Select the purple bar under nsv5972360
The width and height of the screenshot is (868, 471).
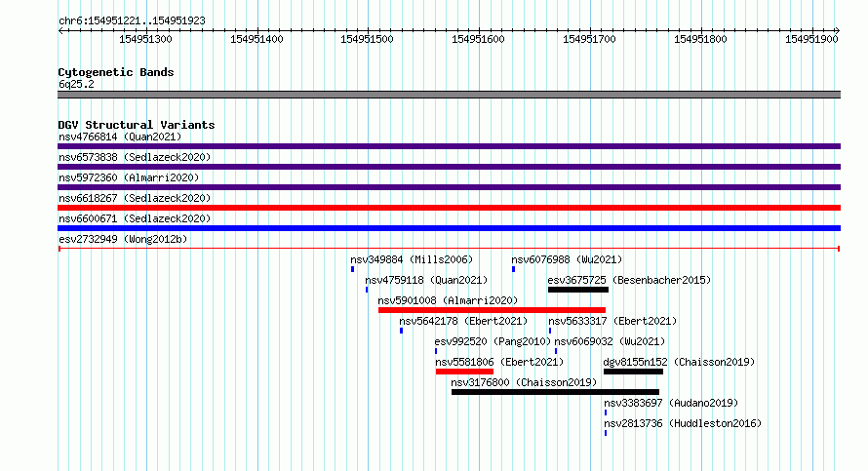[449, 187]
